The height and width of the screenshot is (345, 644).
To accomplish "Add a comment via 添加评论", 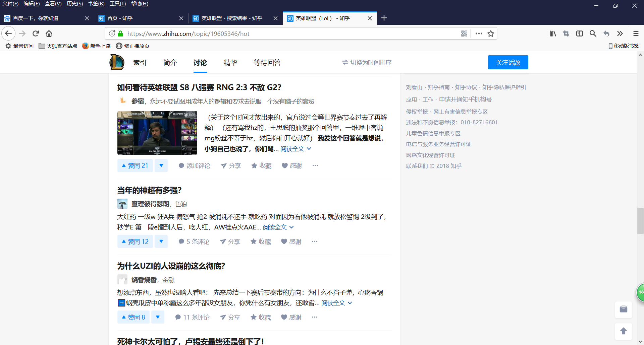I will tap(195, 165).
